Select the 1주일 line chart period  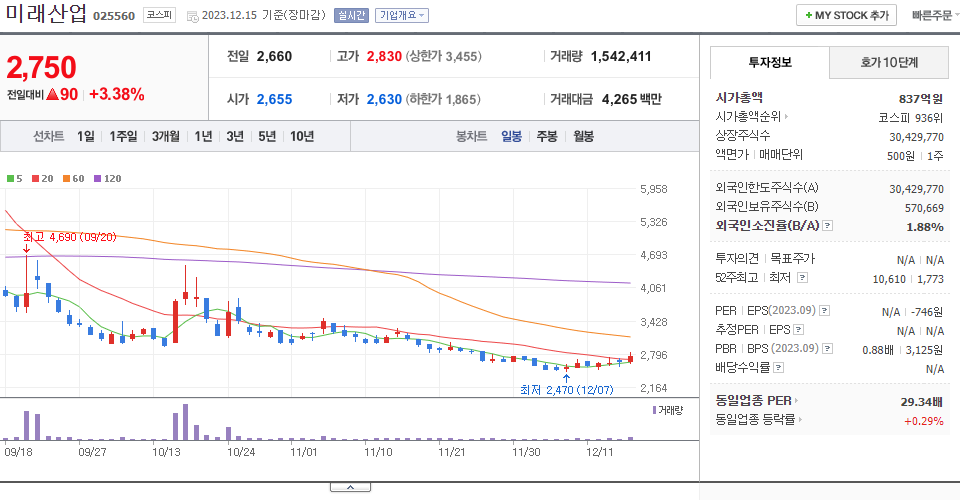pos(123,136)
